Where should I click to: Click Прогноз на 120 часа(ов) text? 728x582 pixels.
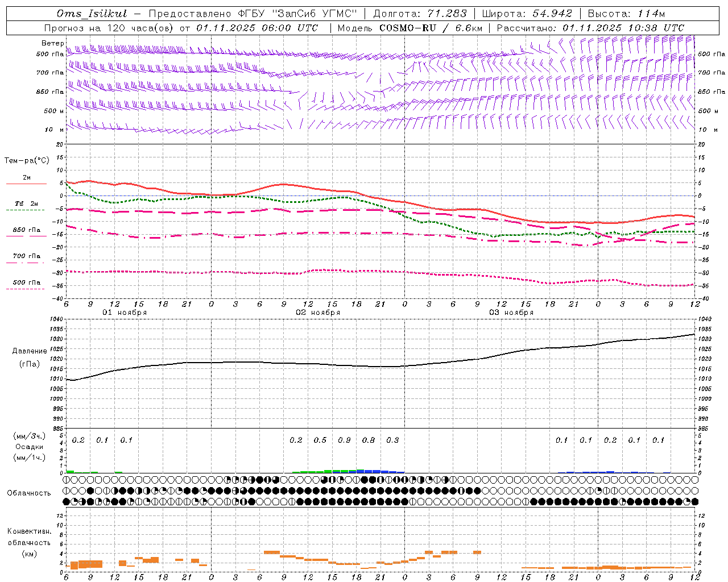tap(110, 28)
